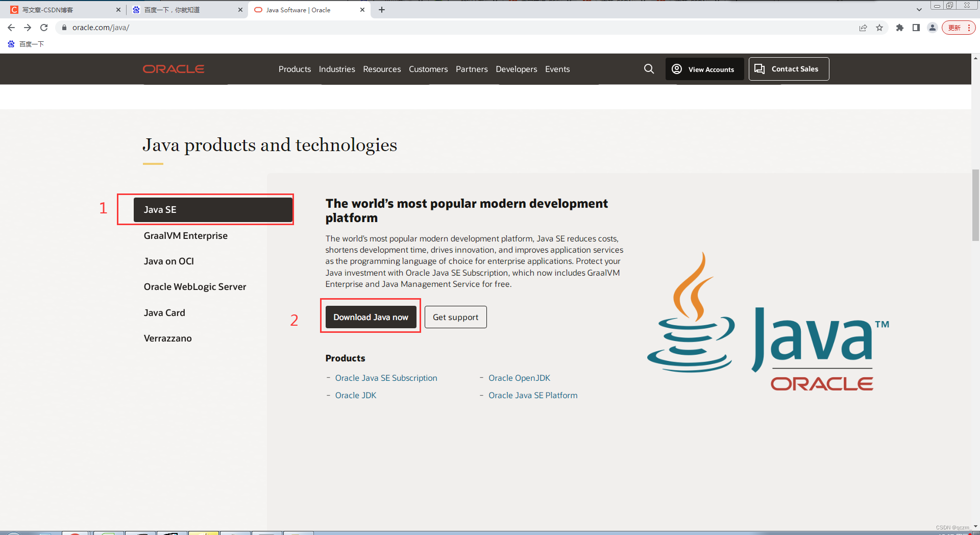Open the Customers menu
This screenshot has width=980, height=535.
click(428, 69)
